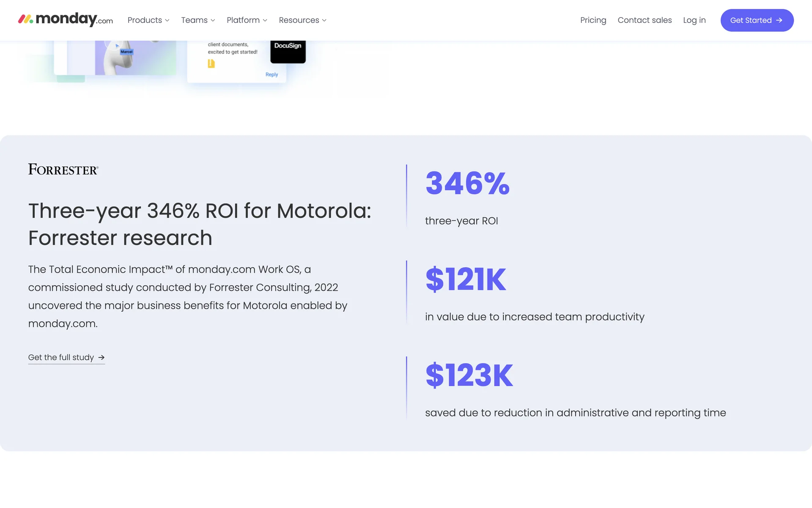Select Contact sales in the navigation
812x508 pixels.
pos(645,20)
